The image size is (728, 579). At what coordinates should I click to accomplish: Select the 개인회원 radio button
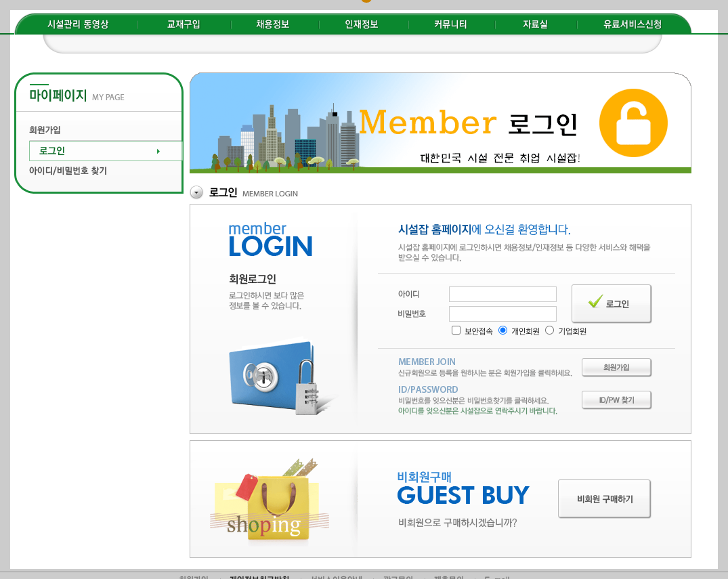502,330
